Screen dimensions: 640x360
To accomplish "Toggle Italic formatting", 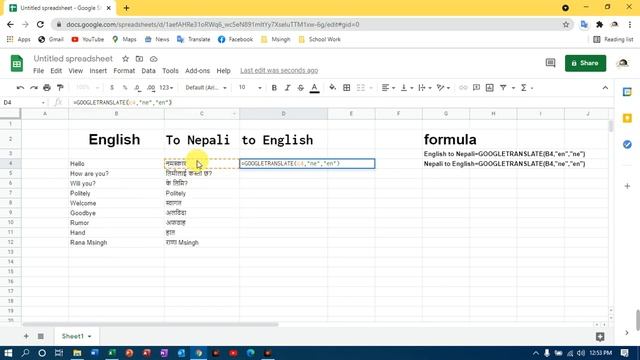I will point(287,88).
